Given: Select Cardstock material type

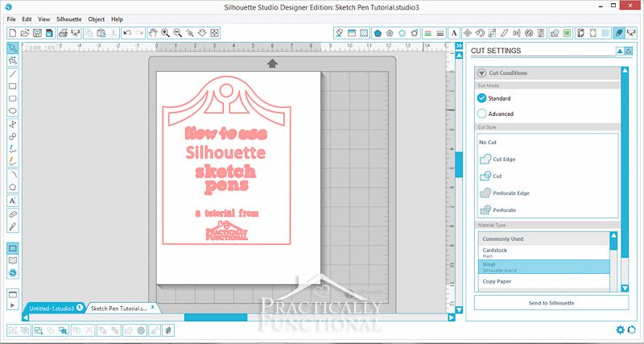Looking at the screenshot, I should pyautogui.click(x=544, y=253).
